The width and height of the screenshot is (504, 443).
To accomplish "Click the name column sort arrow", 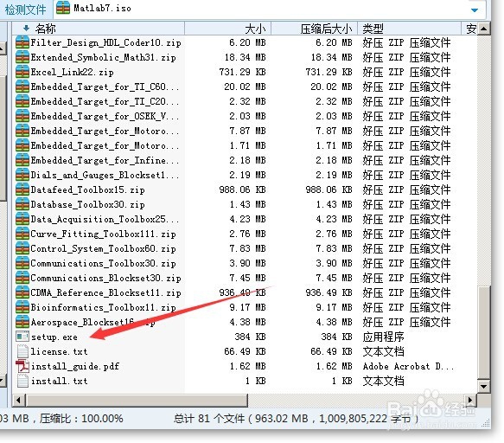I will (26, 29).
